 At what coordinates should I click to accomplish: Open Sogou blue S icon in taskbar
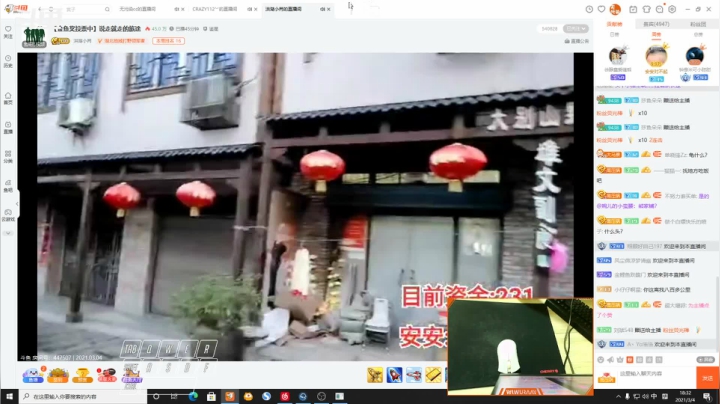[x=266, y=396]
